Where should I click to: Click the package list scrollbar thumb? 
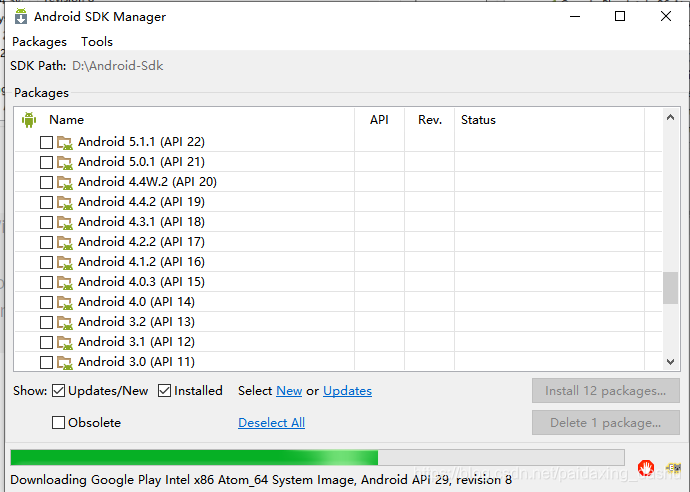click(x=670, y=288)
